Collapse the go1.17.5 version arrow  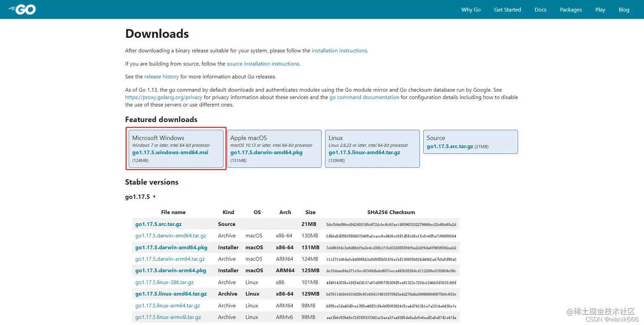click(x=154, y=197)
